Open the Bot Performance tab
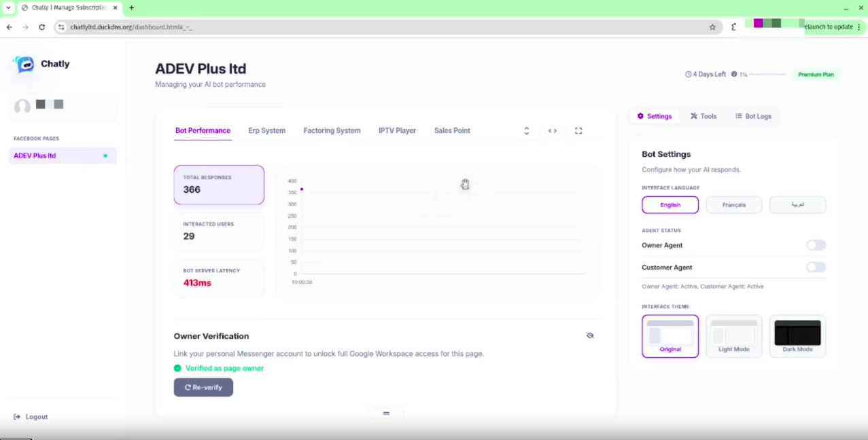The image size is (868, 440). tap(203, 131)
